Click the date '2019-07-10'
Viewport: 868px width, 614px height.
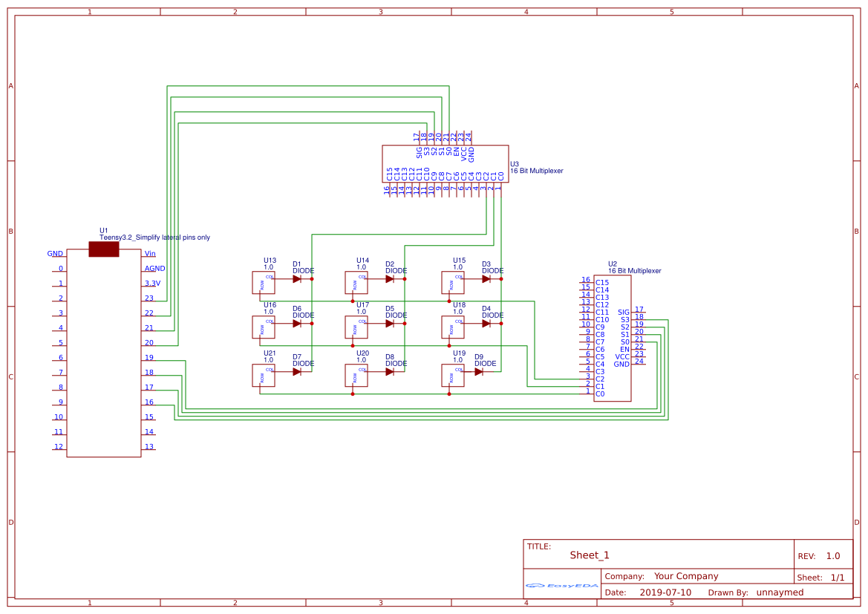665,592
